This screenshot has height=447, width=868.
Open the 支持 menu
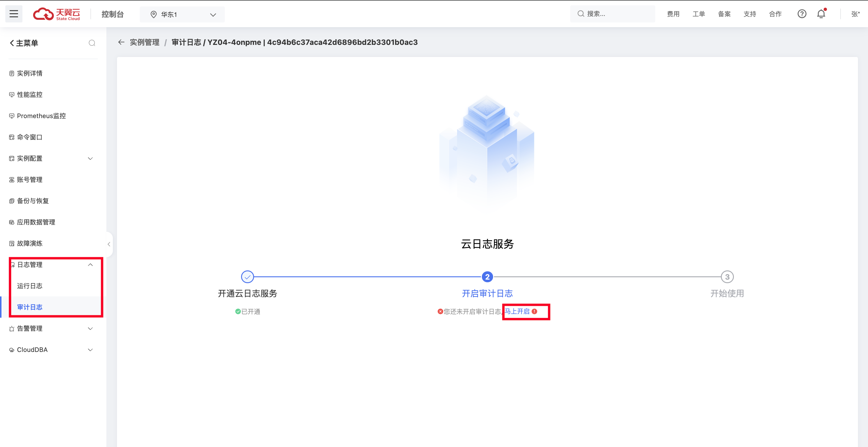[750, 14]
